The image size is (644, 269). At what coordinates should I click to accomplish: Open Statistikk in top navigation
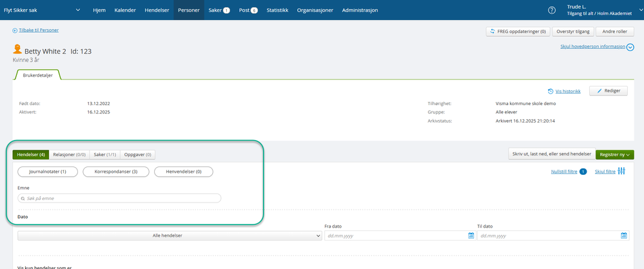[x=277, y=10]
